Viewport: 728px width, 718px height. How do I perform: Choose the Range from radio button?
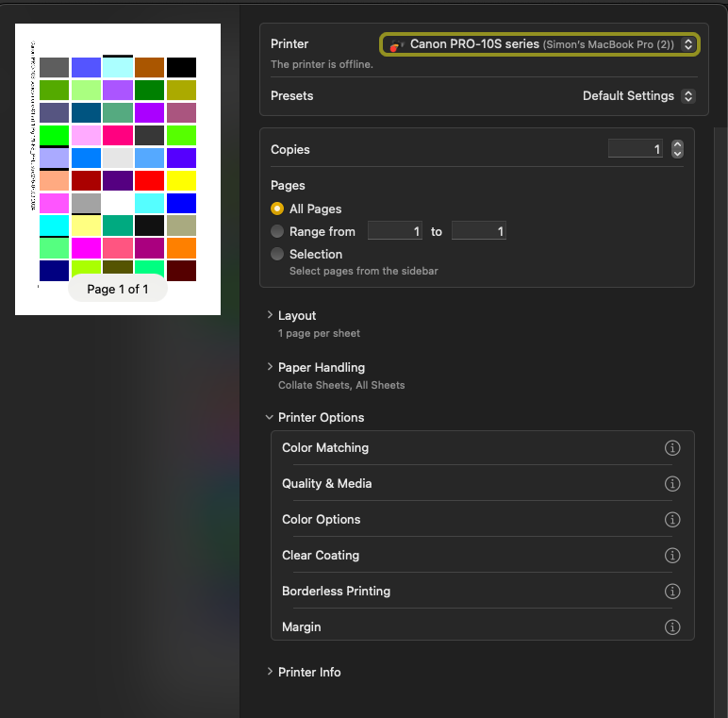click(277, 231)
